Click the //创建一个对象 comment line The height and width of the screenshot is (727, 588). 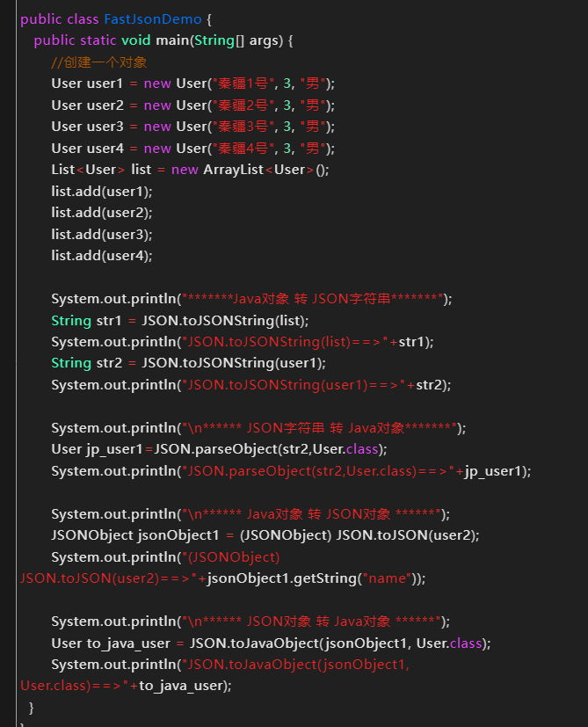coord(98,62)
